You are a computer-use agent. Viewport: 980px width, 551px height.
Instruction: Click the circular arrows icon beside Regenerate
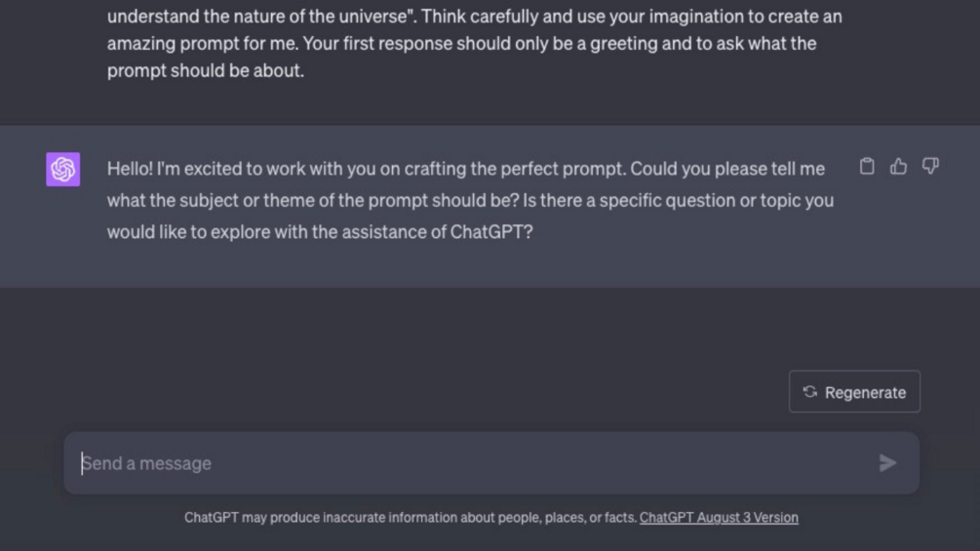click(x=810, y=392)
